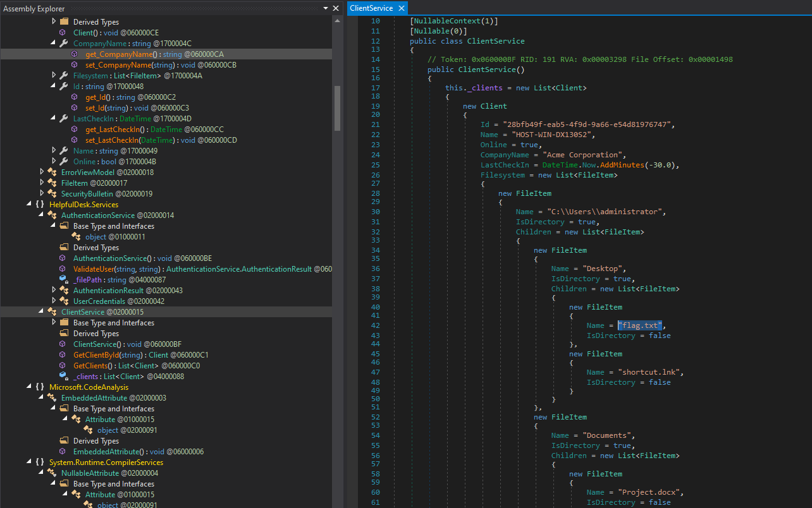Click the method icon beside set_Id
Image resolution: width=812 pixels, height=508 pixels.
click(x=75, y=108)
